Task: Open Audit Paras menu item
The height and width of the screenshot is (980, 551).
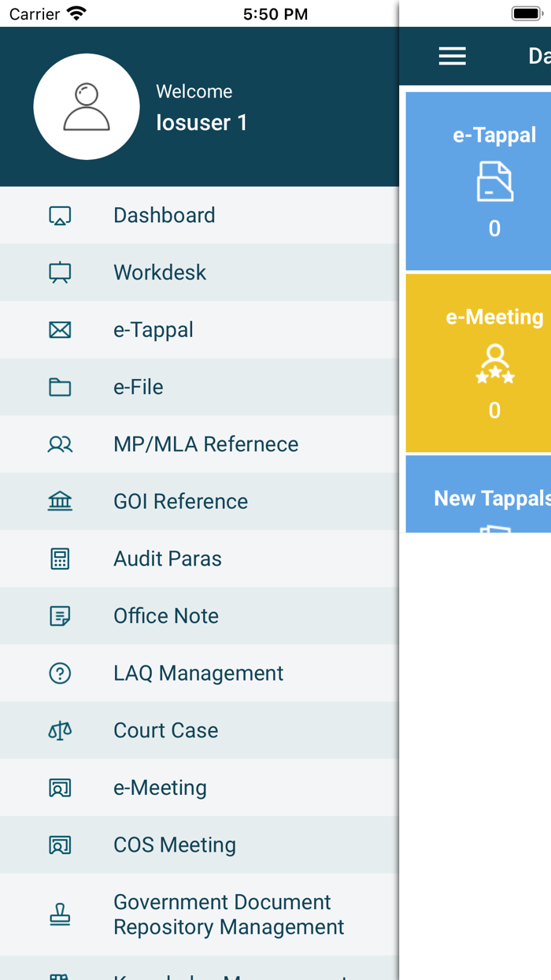Action: [199, 559]
